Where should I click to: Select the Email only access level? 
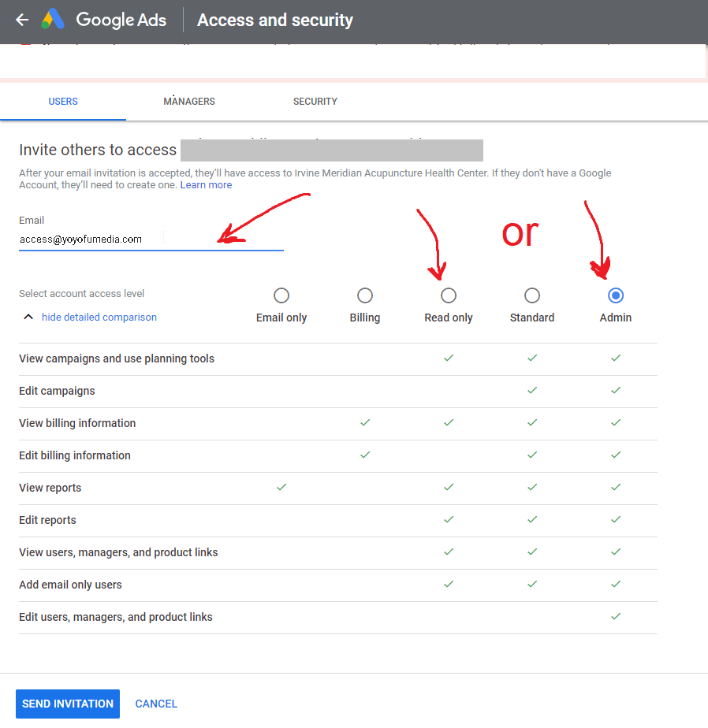pyautogui.click(x=281, y=295)
